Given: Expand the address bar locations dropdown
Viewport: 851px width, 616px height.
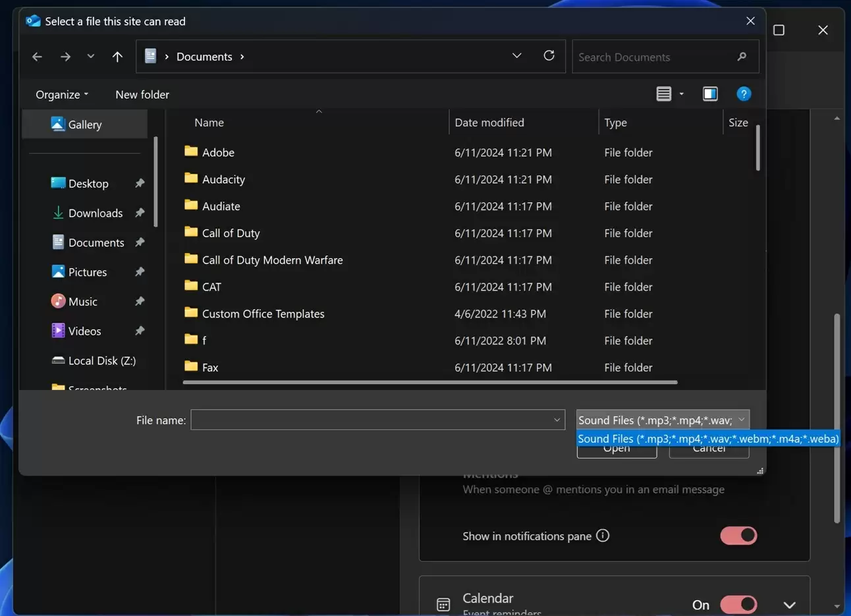Looking at the screenshot, I should click(516, 55).
